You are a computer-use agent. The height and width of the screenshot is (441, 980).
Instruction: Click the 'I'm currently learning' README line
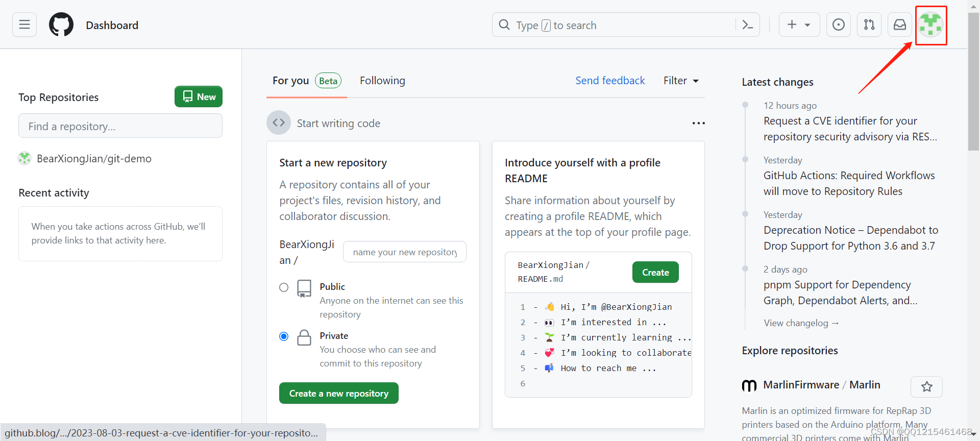[x=626, y=337]
